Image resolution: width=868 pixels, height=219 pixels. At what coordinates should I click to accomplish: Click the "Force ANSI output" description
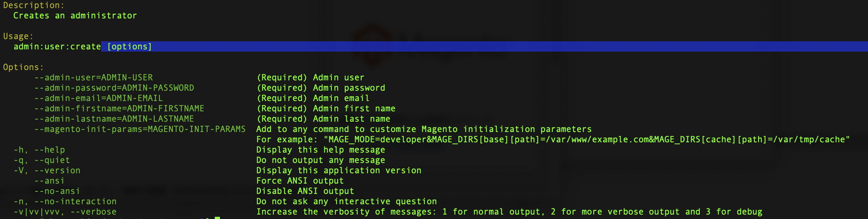click(300, 181)
